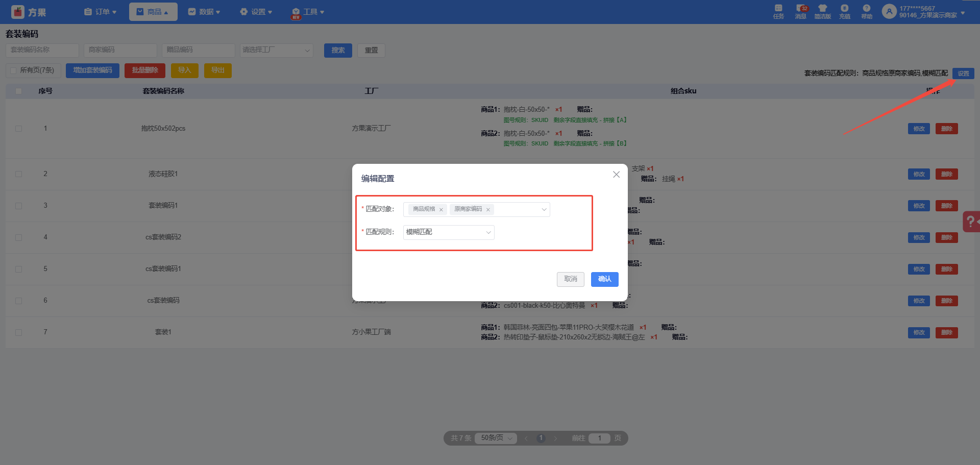Image resolution: width=980 pixels, height=465 pixels.
Task: Remove the 商品规格 tag
Action: coord(441,210)
